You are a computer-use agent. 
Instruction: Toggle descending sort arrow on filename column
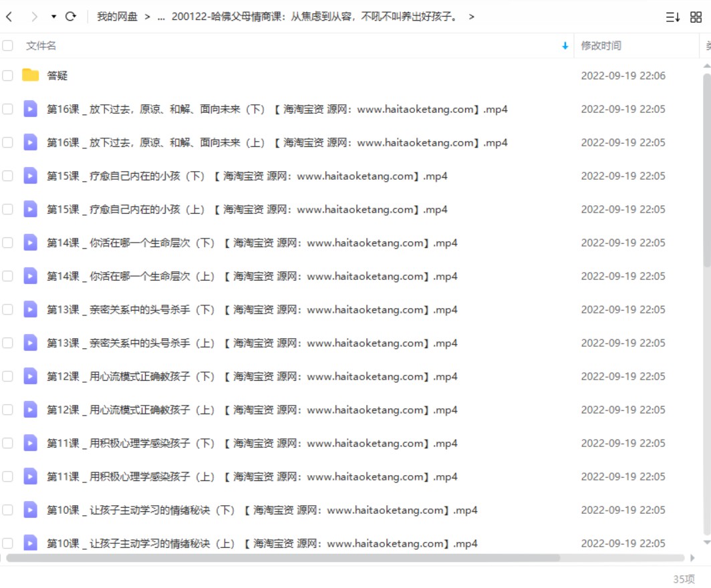[565, 46]
